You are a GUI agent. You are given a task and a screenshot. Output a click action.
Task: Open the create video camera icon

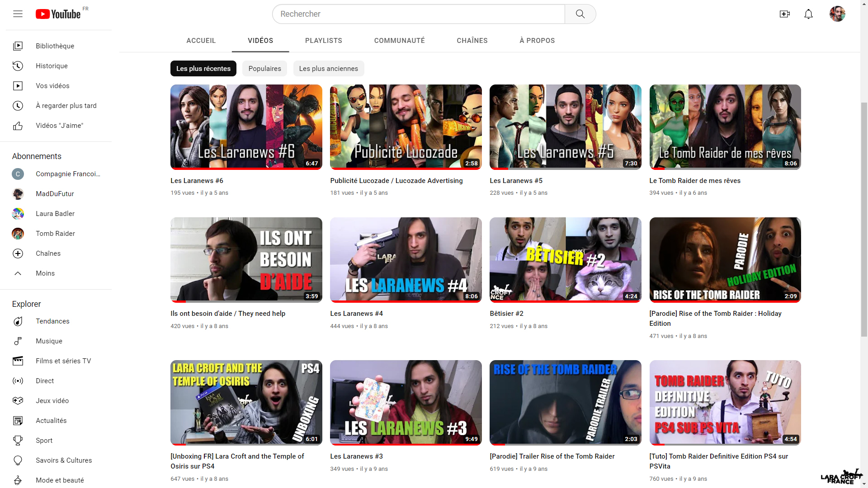[784, 14]
